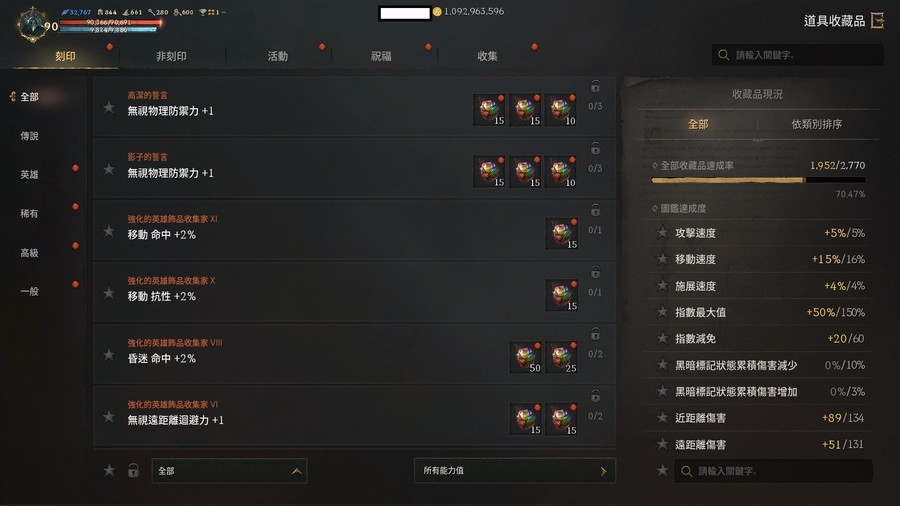Select the 英雄 grade filter
The height and width of the screenshot is (506, 900).
point(30,174)
